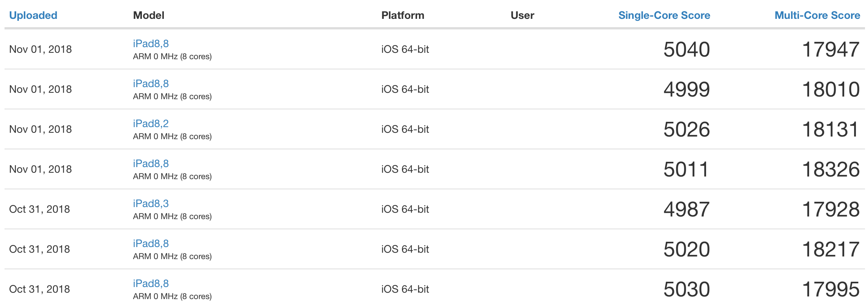Image resolution: width=868 pixels, height=304 pixels.
Task: Open iPad8,8 link in the 5040 score row
Action: click(x=151, y=44)
